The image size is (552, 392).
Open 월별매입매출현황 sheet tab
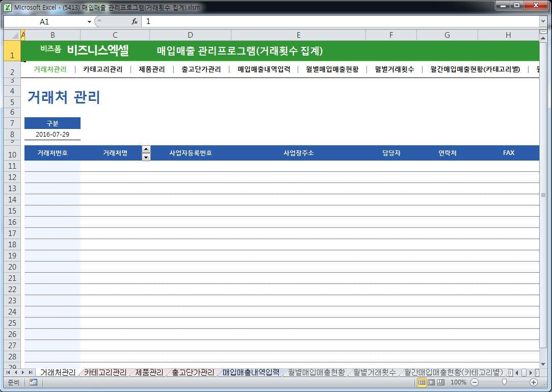(x=317, y=372)
